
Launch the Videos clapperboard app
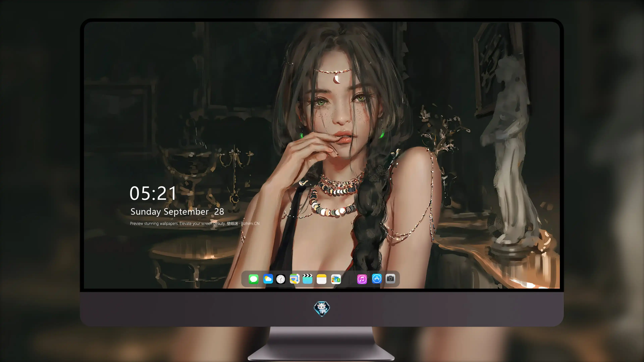click(308, 279)
